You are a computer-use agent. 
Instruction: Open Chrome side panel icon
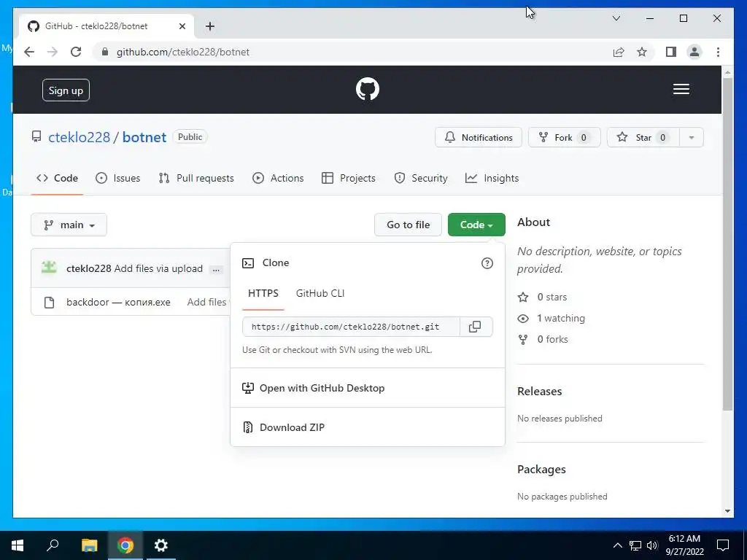(x=671, y=52)
